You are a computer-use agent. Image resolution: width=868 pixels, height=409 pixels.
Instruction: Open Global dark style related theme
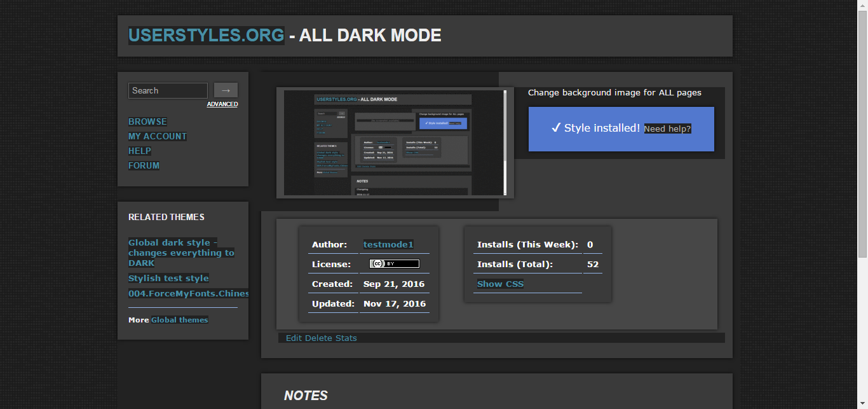click(181, 253)
